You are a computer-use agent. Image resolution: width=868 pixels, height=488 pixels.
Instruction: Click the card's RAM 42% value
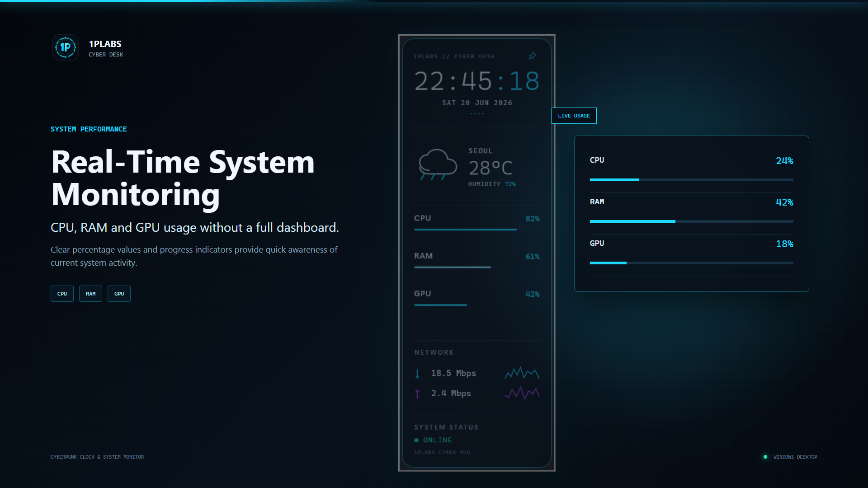(784, 202)
